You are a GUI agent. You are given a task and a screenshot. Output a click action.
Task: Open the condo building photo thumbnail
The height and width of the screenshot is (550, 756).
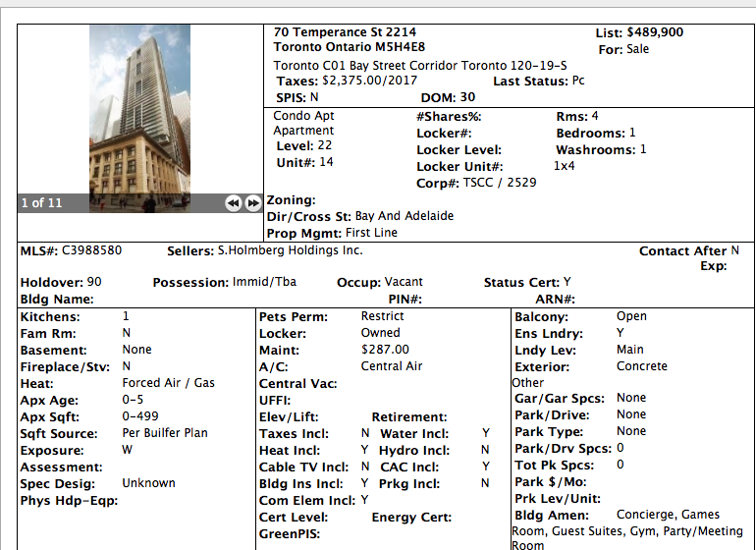(x=139, y=108)
